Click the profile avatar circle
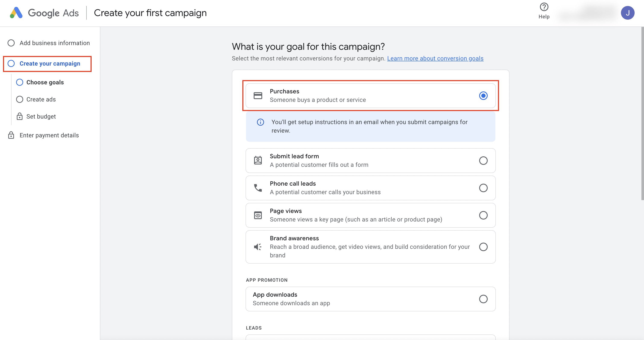 pos(628,13)
